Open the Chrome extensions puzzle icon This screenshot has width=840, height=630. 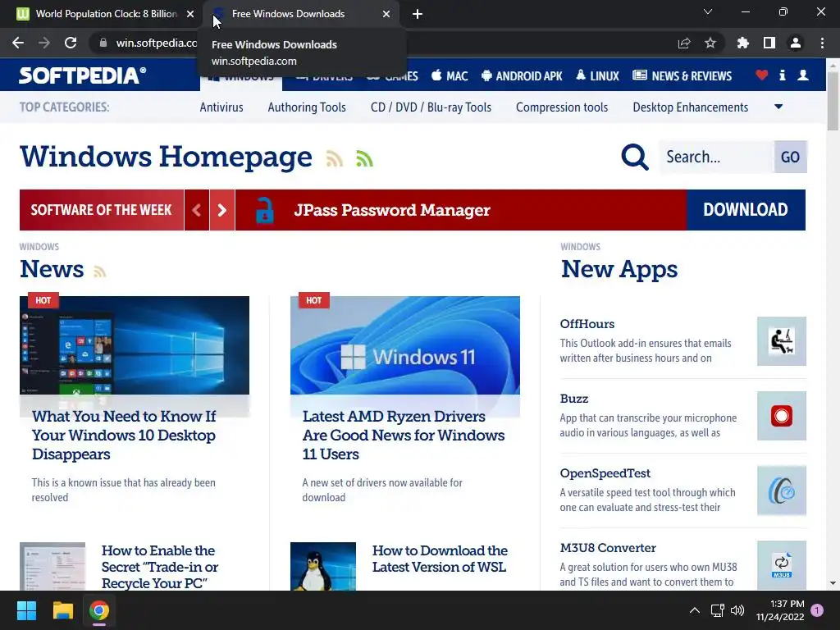click(x=742, y=43)
